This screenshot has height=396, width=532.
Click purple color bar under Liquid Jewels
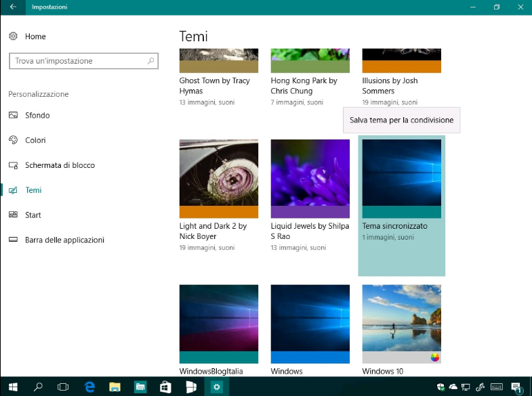[310, 212]
